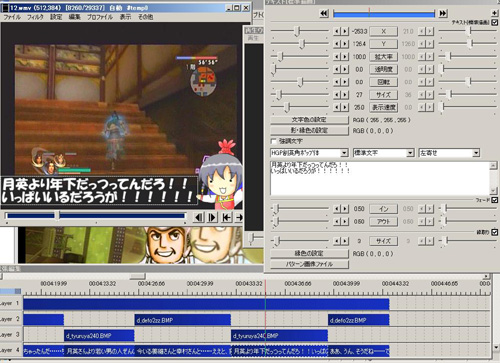The height and width of the screenshot is (363, 500).
Task: Go to next object with double-right arrow
Action: point(443,13)
